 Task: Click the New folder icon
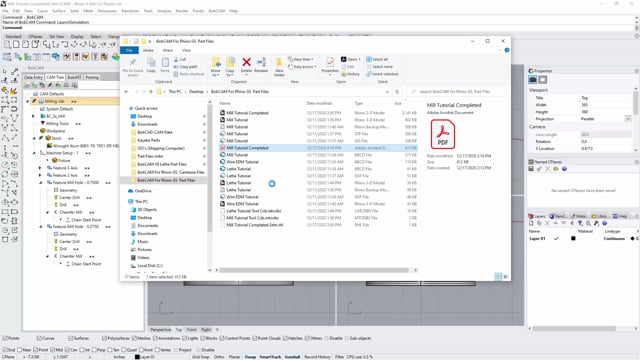[279, 62]
